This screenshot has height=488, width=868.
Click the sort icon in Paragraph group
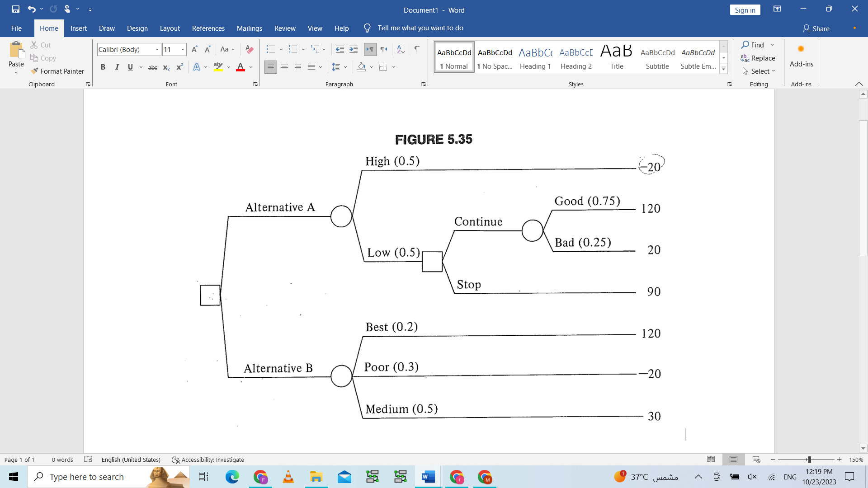click(401, 49)
